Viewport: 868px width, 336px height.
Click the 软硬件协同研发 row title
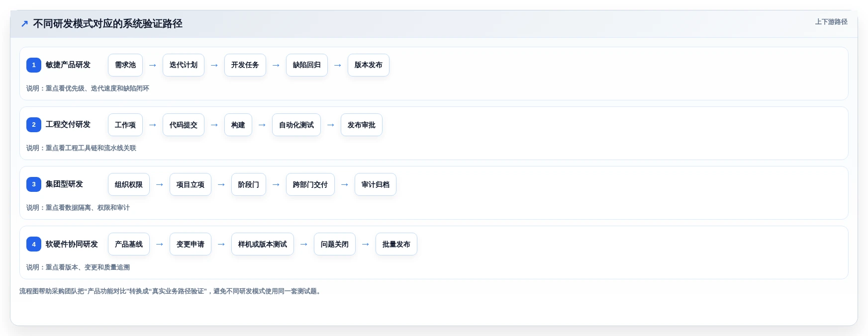[72, 244]
